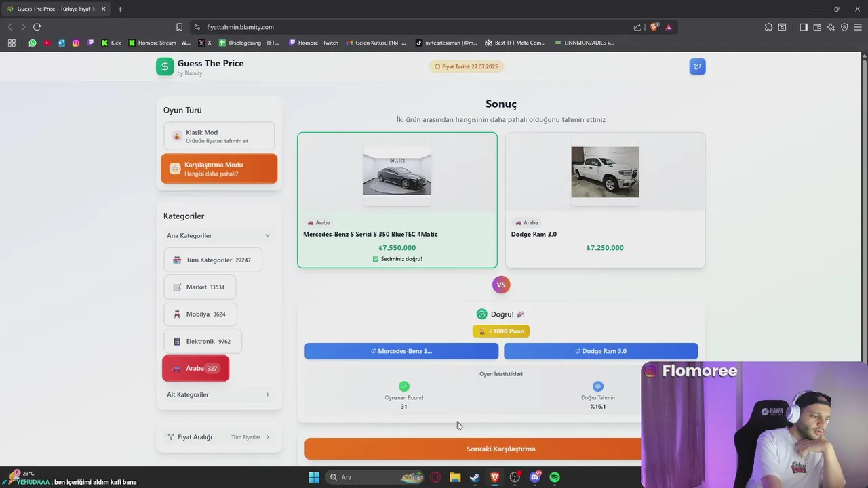Viewport: 868px width, 488px height.
Task: Click the Fiyat Tarihi 27.07.2025 badge
Action: [467, 66]
